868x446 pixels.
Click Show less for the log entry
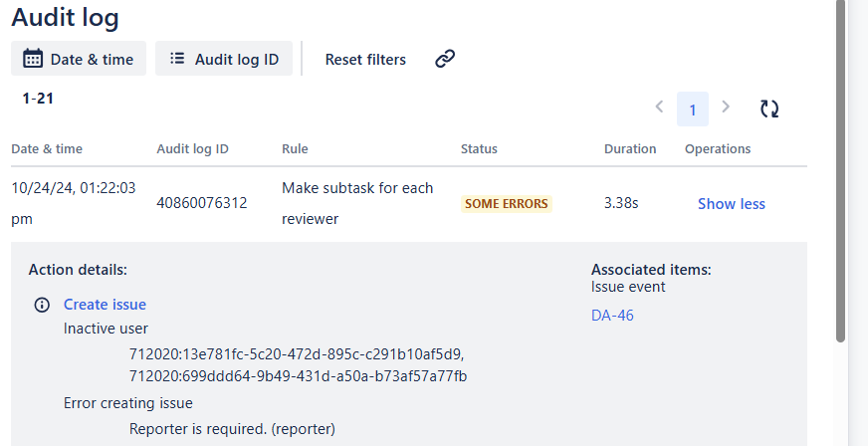pos(732,204)
